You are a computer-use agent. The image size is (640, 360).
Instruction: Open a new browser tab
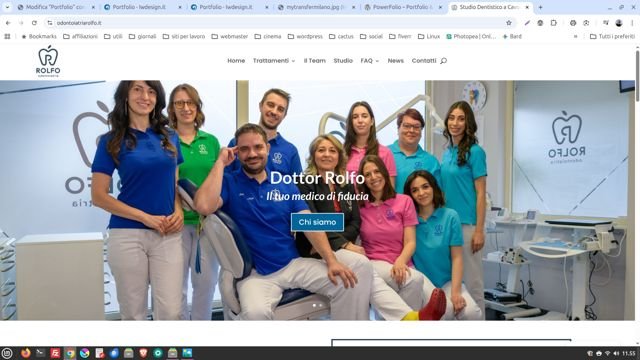click(x=540, y=7)
